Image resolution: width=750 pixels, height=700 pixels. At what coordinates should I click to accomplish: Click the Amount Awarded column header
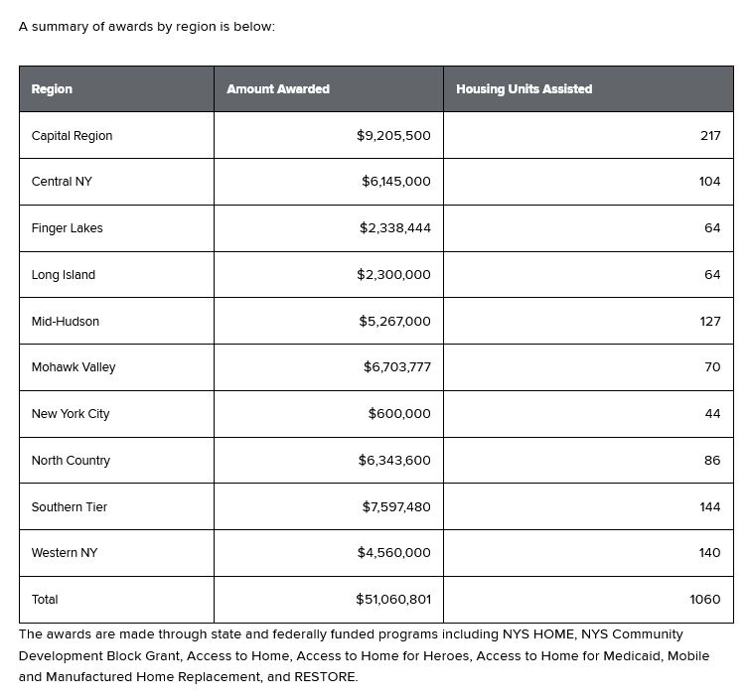278,89
